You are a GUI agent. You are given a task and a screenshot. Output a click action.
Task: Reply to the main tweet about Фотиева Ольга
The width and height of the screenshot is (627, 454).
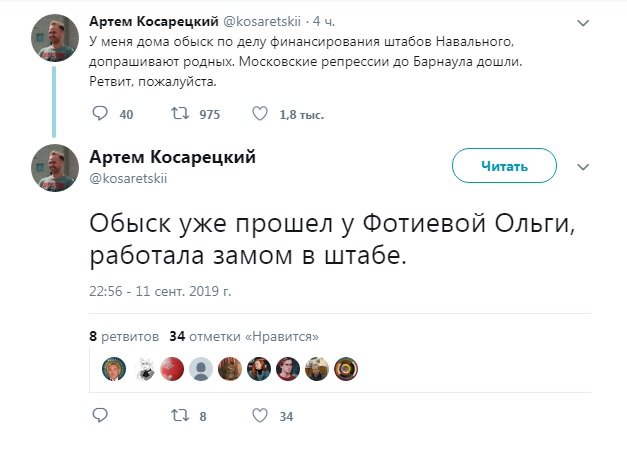click(100, 416)
